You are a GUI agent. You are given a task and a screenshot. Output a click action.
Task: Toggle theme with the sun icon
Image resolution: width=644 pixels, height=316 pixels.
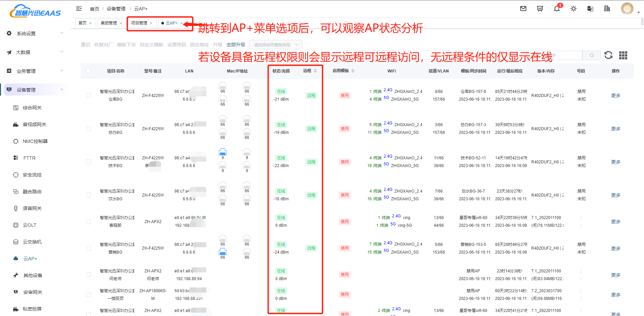(x=574, y=9)
